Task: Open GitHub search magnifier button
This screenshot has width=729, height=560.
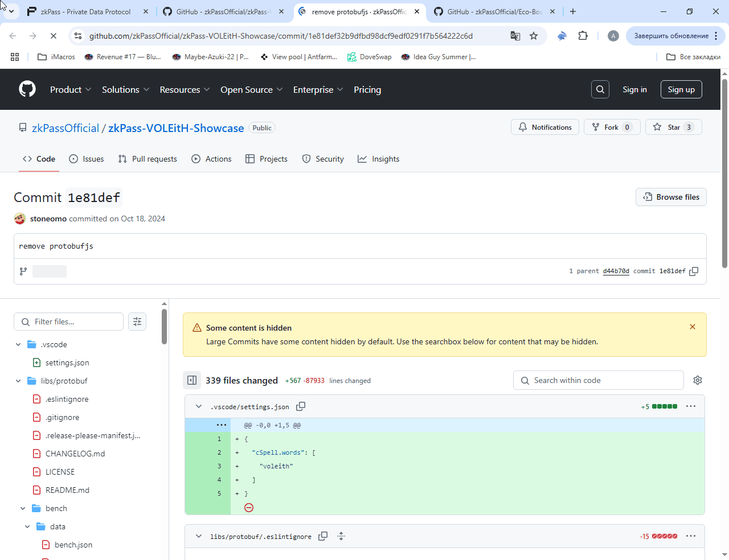Action: pos(600,89)
